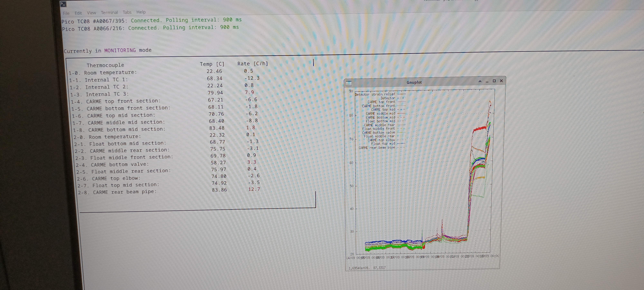Open the Help menu
Viewport: 644px width, 290px height.
(141, 12)
